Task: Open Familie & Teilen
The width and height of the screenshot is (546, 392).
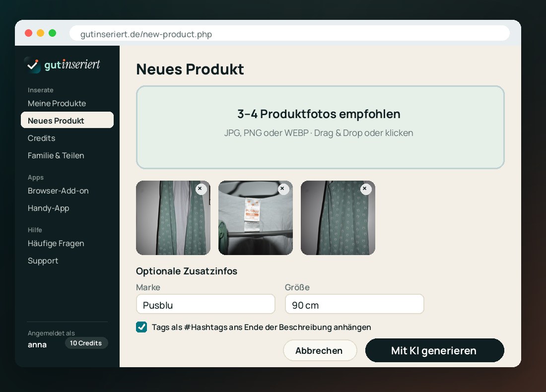Action: pos(56,156)
